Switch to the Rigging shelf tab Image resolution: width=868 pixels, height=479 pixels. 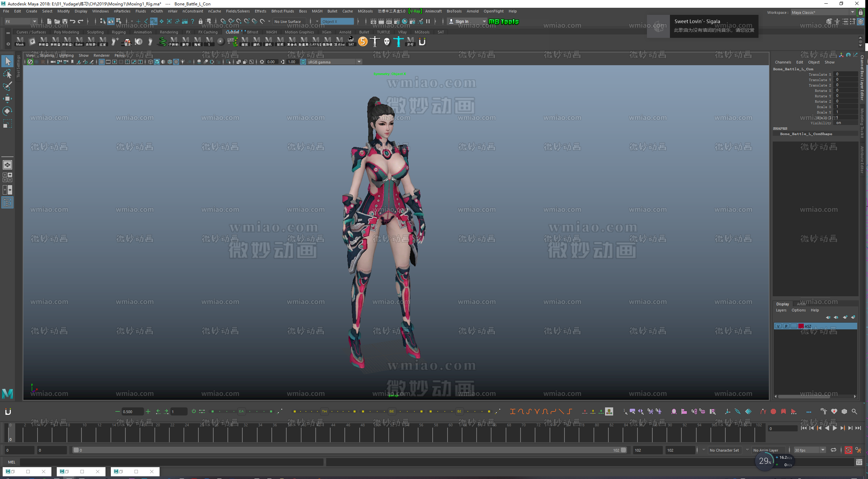tap(118, 32)
